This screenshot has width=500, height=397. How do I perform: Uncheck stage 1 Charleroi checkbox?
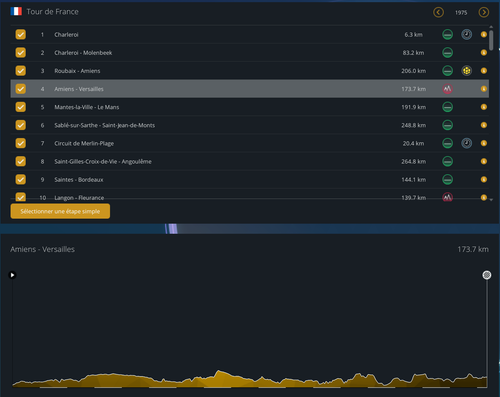[x=21, y=35]
